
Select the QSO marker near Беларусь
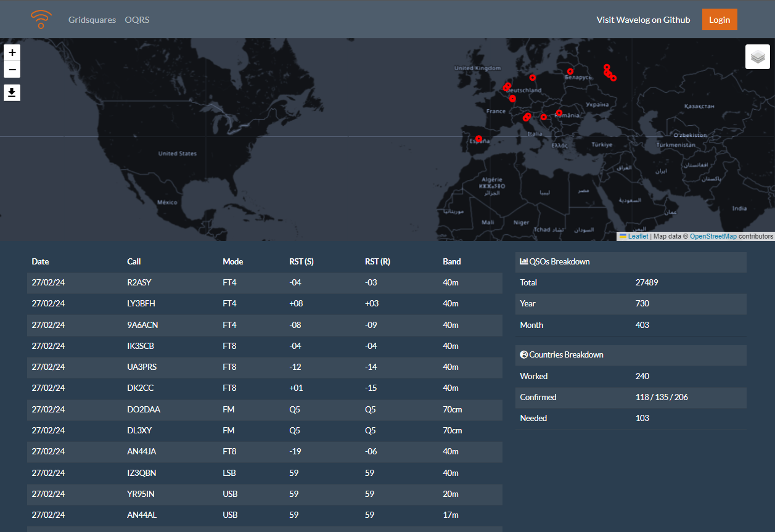(570, 72)
